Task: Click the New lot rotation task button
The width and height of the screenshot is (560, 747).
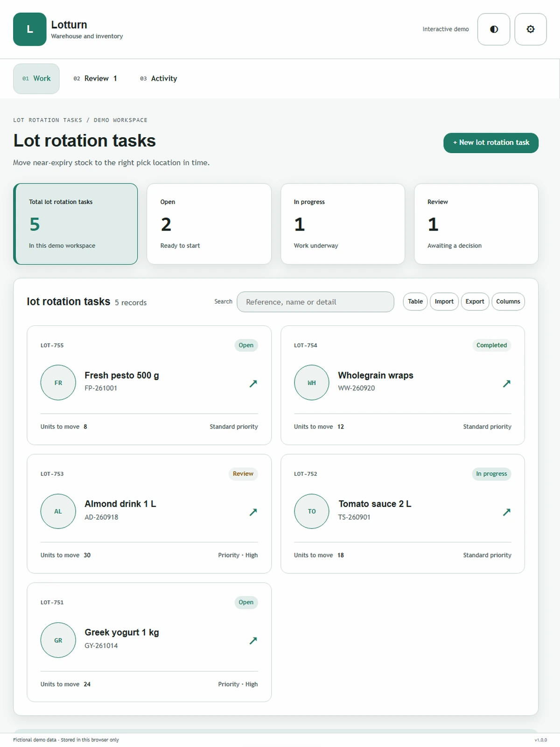Action: [491, 142]
